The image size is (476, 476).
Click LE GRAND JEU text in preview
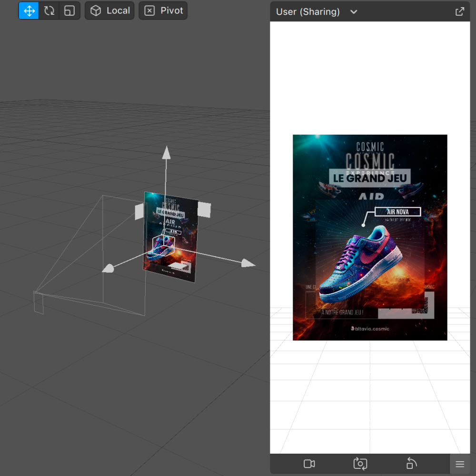370,178
